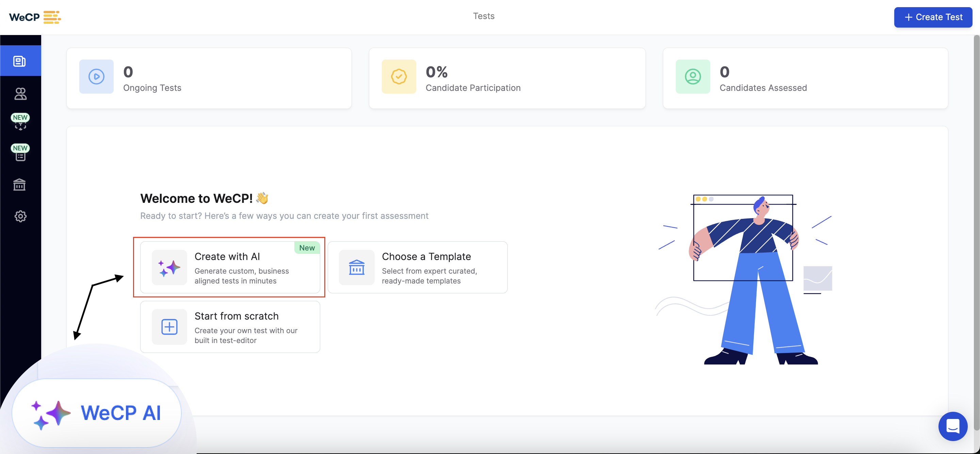The height and width of the screenshot is (454, 980).
Task: Open the Settings gear sidebar icon
Action: (x=20, y=216)
